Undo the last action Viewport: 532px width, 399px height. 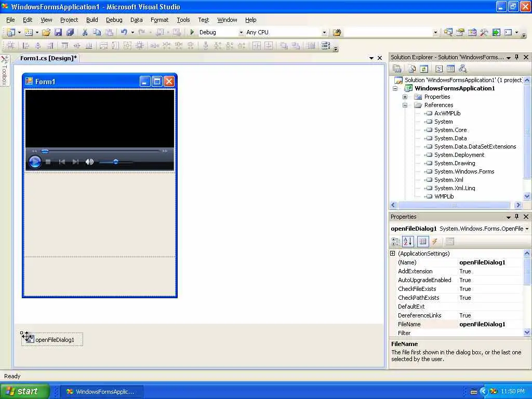(124, 32)
